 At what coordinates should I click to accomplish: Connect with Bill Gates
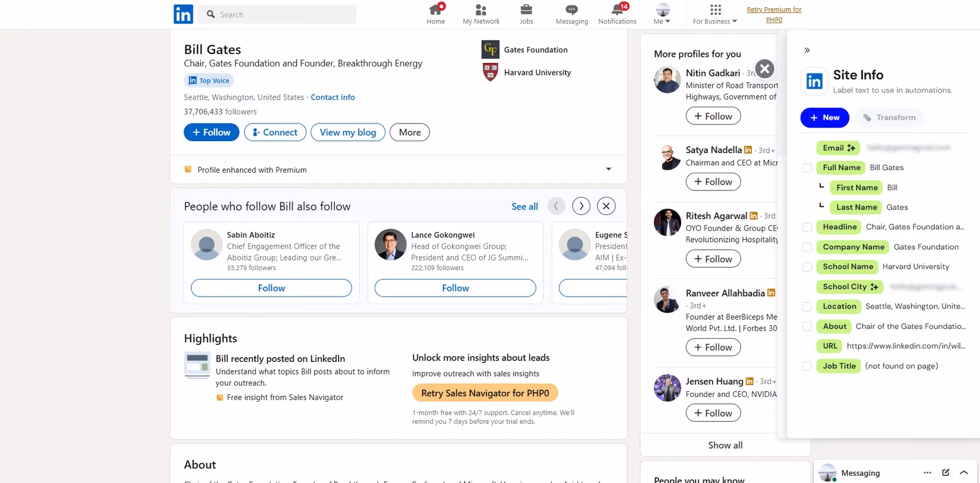[275, 132]
